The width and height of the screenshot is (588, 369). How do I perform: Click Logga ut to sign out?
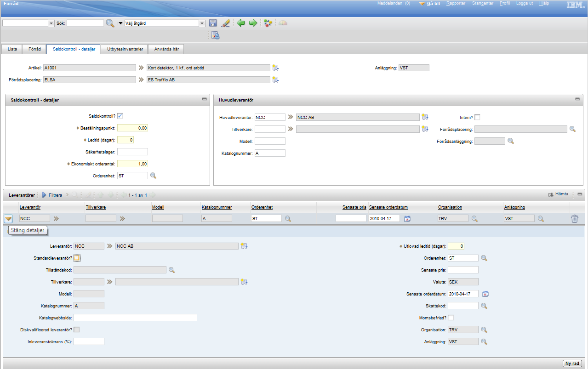coord(525,3)
